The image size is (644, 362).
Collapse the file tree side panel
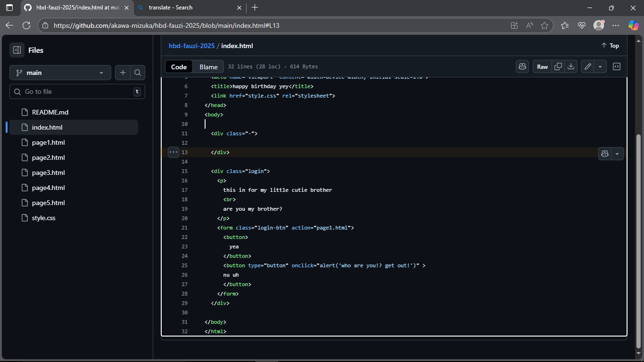(17, 50)
